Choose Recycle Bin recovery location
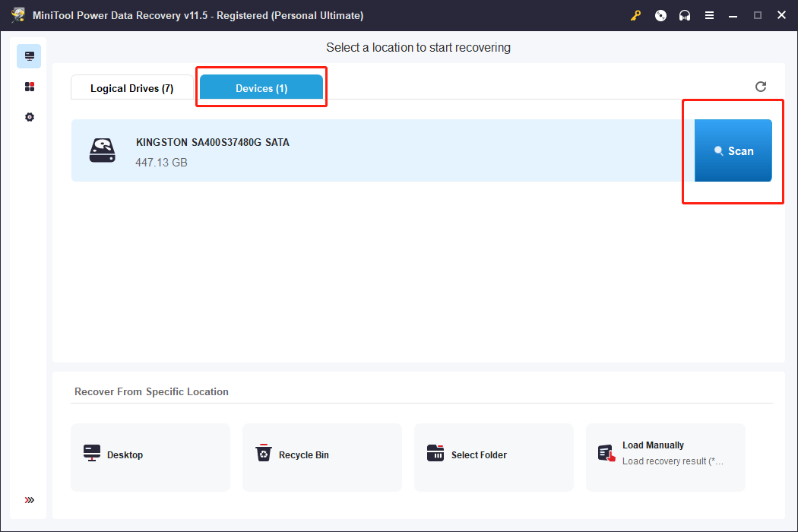 [322, 458]
